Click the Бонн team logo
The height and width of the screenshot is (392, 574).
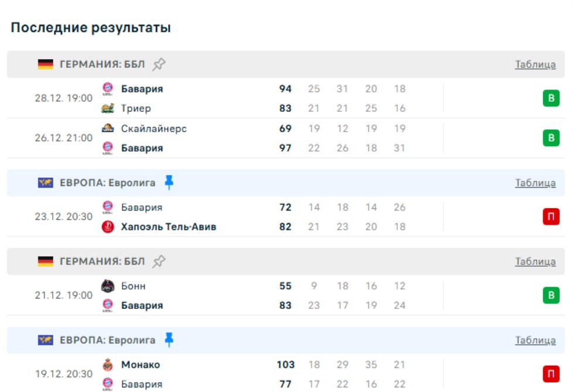107,286
